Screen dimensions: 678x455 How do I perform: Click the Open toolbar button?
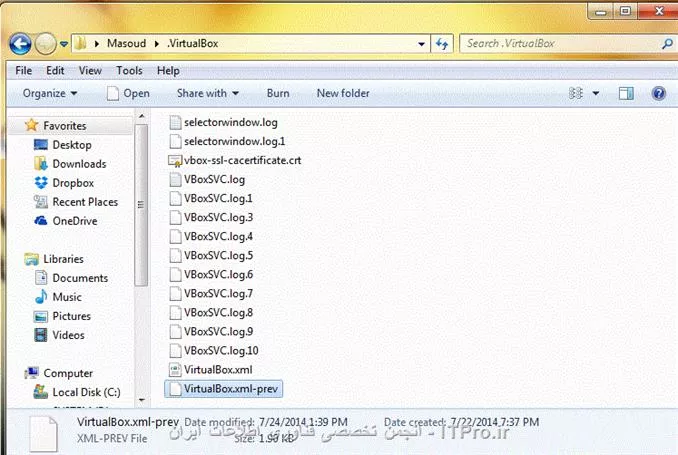pos(128,93)
